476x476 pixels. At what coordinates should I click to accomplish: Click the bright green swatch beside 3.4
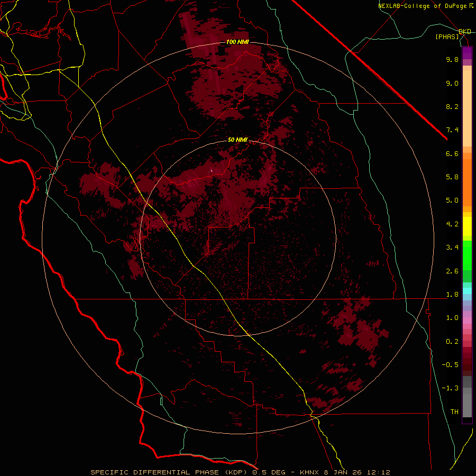(x=467, y=255)
